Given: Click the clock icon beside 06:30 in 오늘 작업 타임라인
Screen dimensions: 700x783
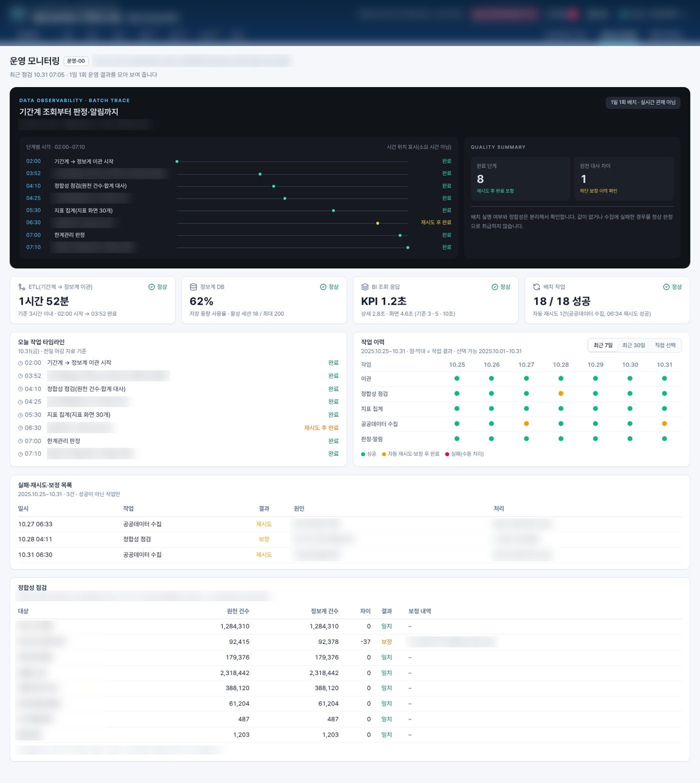Looking at the screenshot, I should [x=20, y=428].
